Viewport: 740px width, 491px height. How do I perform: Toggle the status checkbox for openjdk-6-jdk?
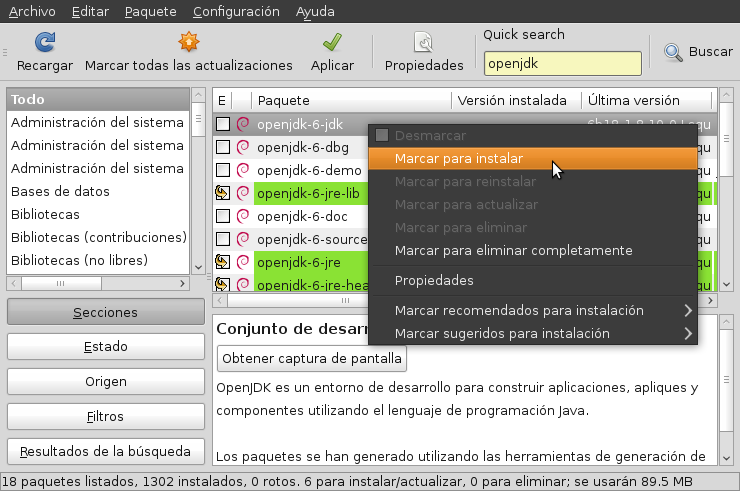223,124
